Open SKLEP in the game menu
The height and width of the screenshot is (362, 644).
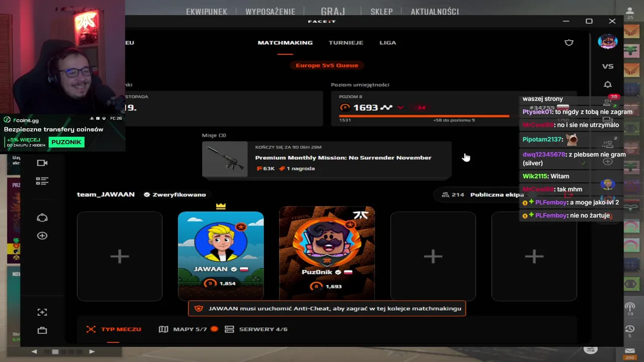click(x=381, y=12)
